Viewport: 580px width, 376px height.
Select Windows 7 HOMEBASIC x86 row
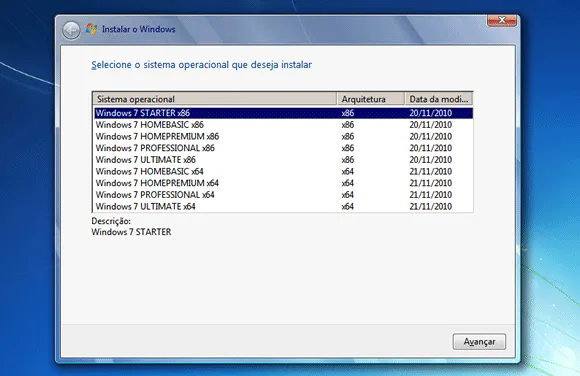[x=283, y=125]
